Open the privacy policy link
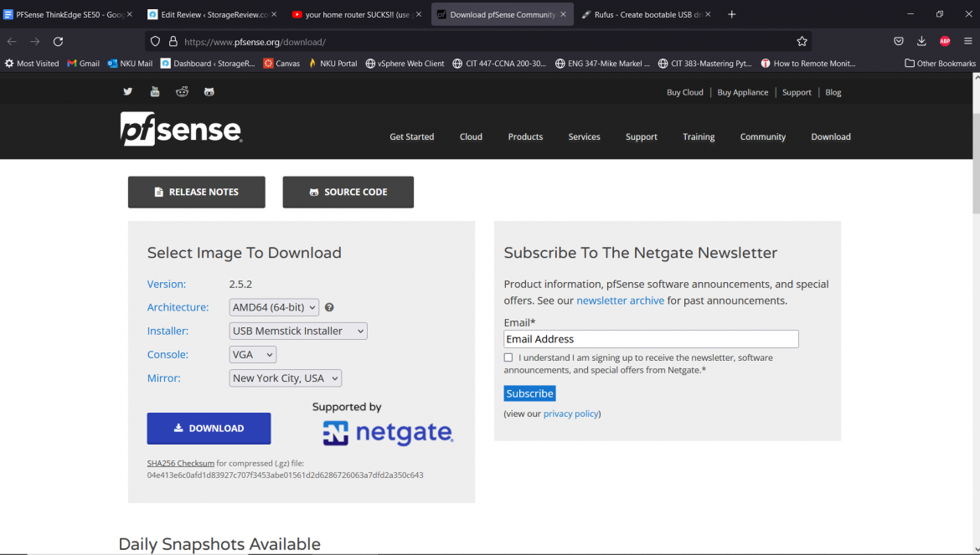980x555 pixels. coord(570,414)
